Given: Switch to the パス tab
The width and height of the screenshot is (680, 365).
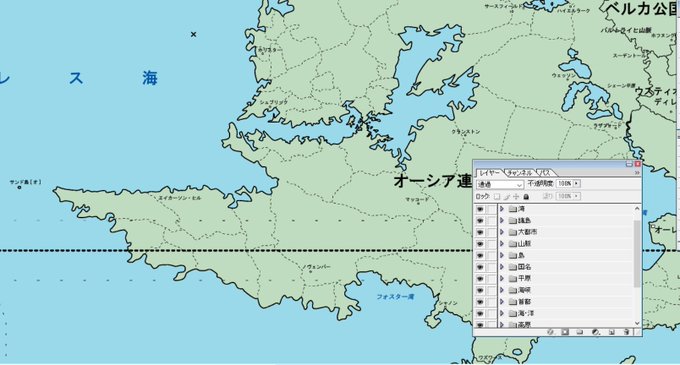Looking at the screenshot, I should [x=545, y=173].
